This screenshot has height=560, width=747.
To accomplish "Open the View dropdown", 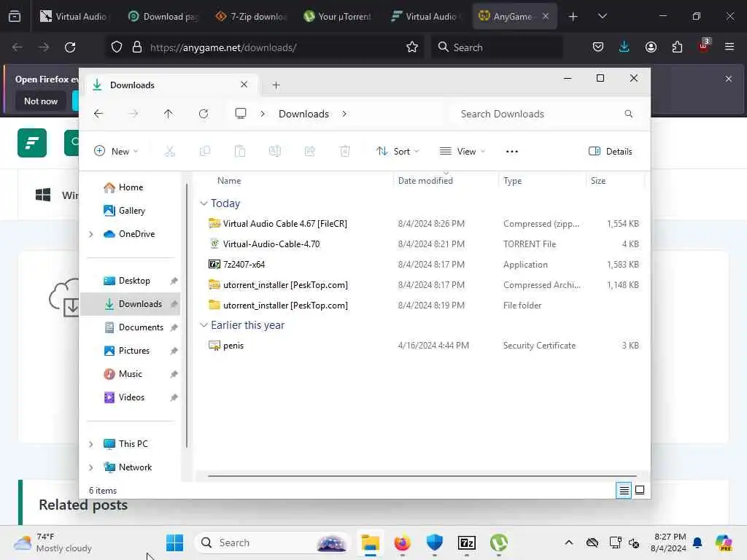I will click(x=462, y=152).
